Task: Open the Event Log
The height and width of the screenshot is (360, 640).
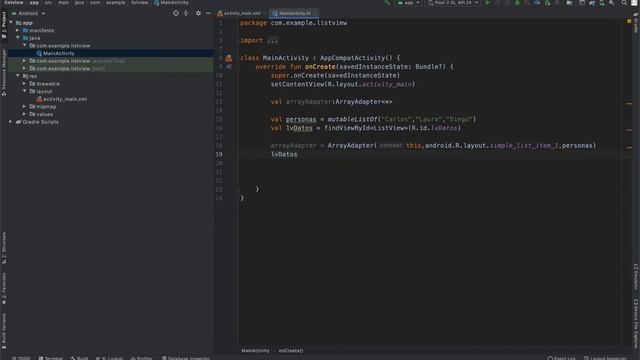Action: (562, 358)
